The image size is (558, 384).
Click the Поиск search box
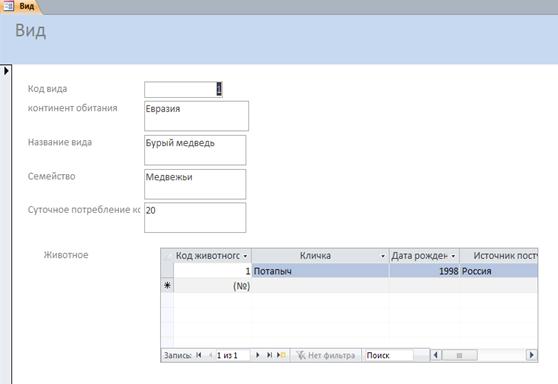click(x=390, y=355)
